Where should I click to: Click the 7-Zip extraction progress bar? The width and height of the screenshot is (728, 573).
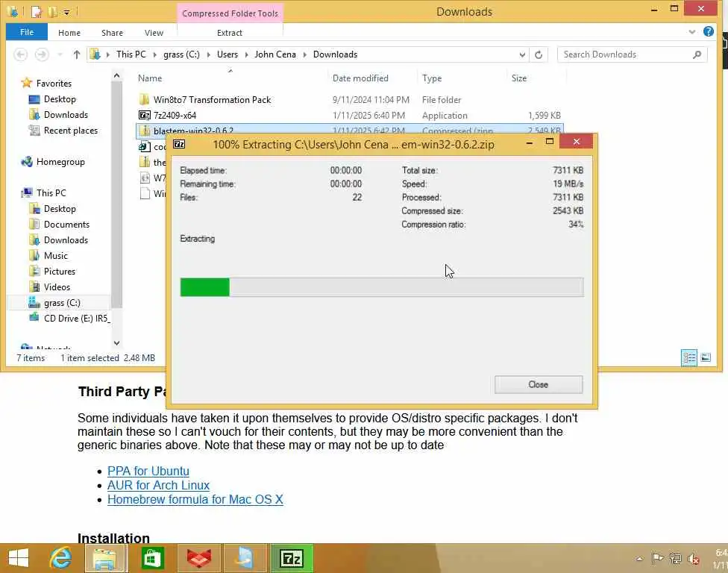pyautogui.click(x=382, y=287)
